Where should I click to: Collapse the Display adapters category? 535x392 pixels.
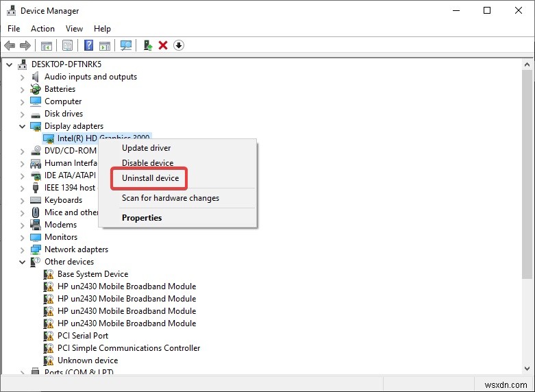click(22, 126)
